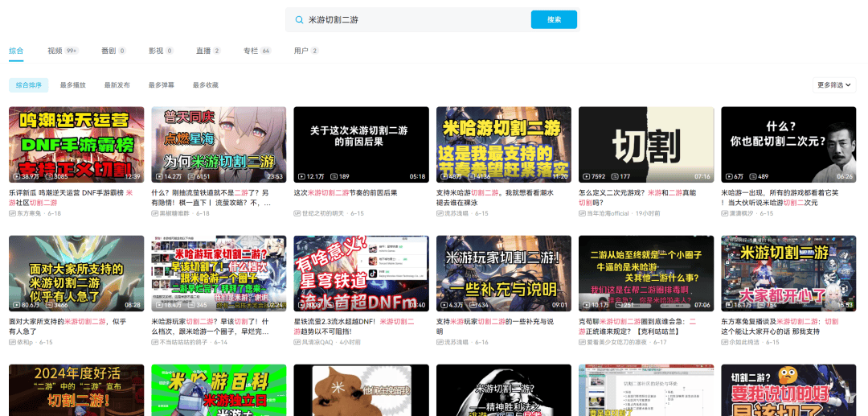
Task: Click play-count icon showing 80.6万
Action: 17,305
